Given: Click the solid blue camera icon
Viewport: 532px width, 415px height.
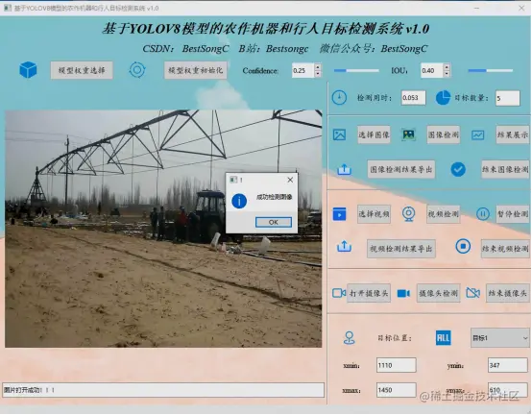Looking at the screenshot, I should 403,293.
